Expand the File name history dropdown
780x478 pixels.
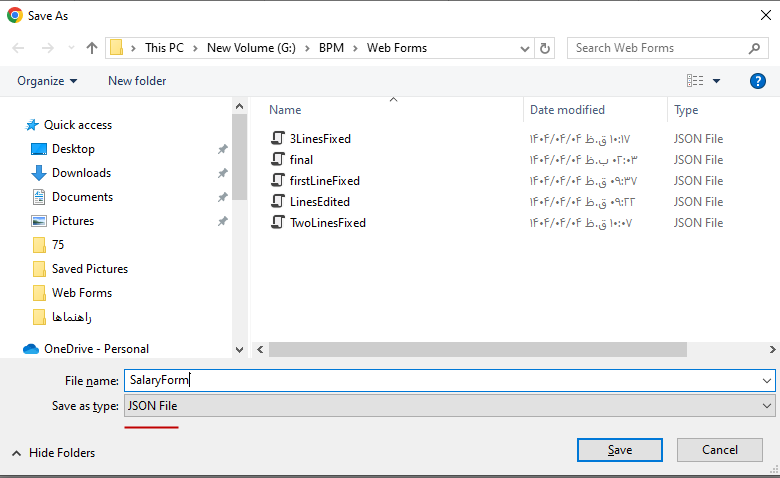(x=767, y=381)
